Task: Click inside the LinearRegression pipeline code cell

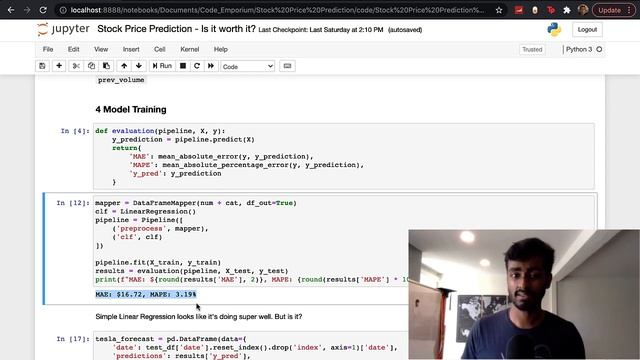Action: coord(251,241)
